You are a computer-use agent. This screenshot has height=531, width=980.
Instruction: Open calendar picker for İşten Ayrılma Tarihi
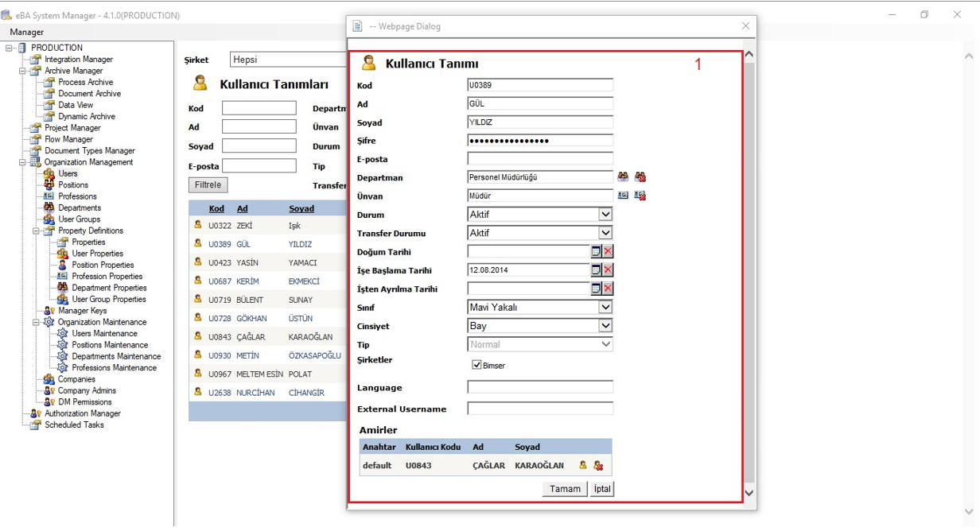coord(596,289)
